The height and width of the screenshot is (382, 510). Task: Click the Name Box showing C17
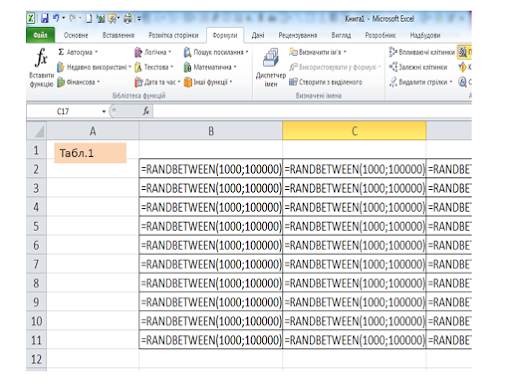coord(63,111)
